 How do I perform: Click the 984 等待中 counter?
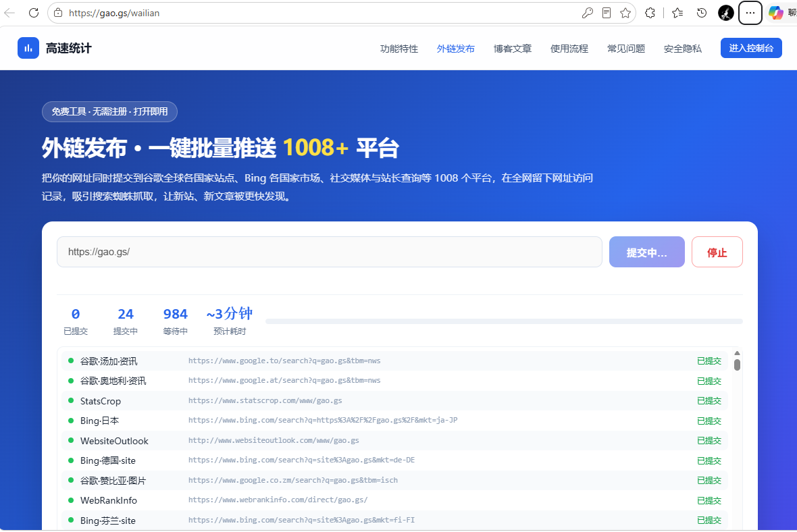point(176,321)
